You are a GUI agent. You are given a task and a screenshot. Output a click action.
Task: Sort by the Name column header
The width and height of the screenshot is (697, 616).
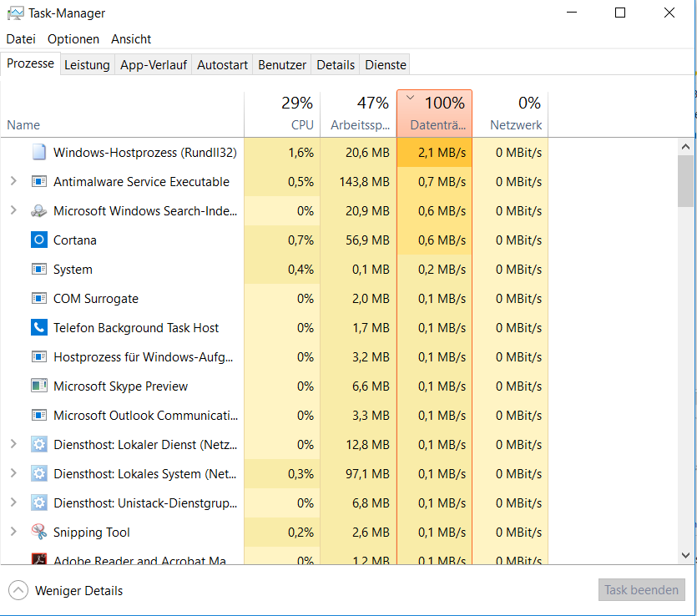(x=122, y=114)
